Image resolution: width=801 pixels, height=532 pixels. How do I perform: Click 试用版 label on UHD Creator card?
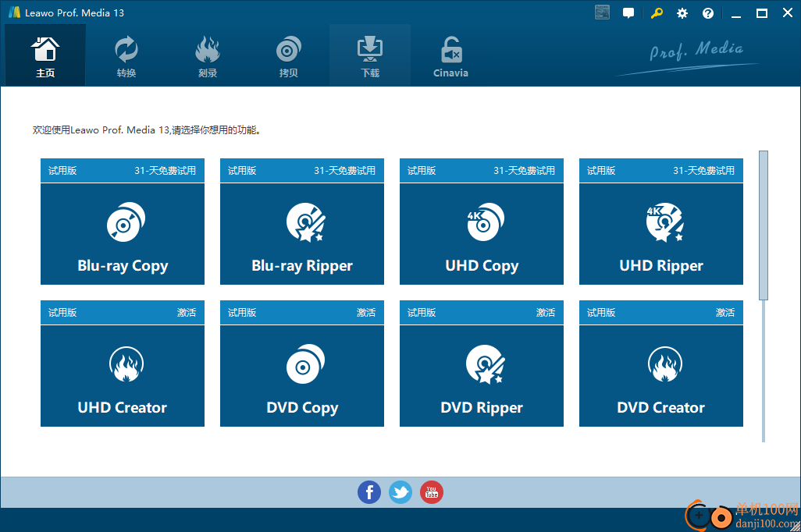62,313
